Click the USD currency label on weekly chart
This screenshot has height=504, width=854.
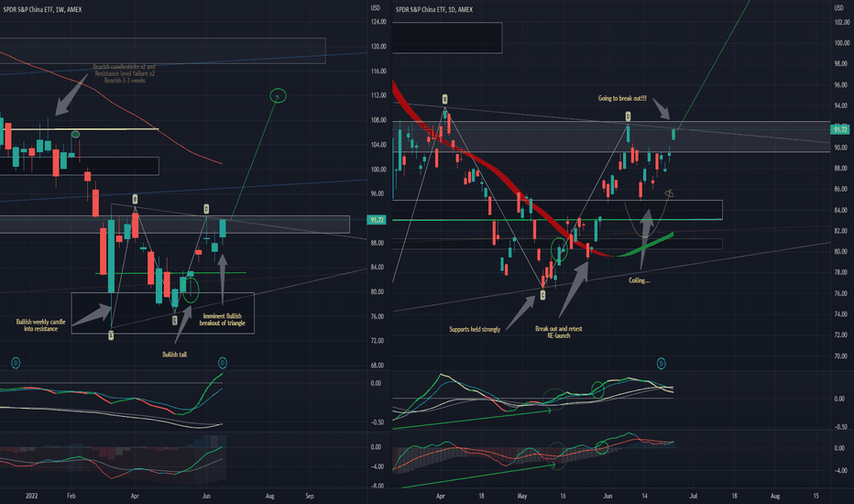376,8
